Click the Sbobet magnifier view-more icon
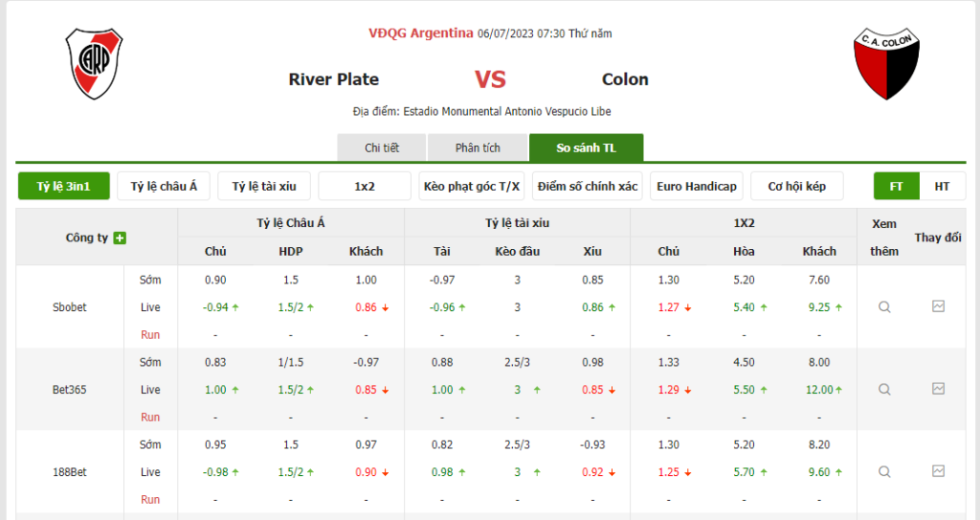This screenshot has height=520, width=980. pyautogui.click(x=884, y=307)
